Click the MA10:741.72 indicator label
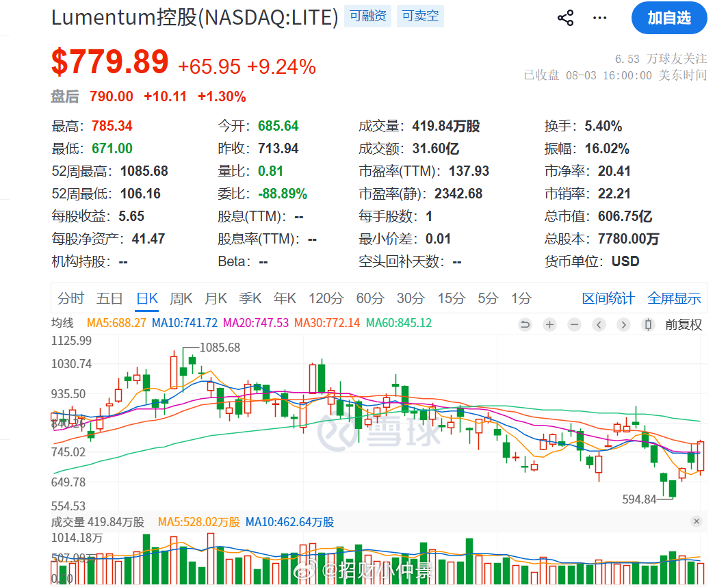This screenshot has width=728, height=587. click(x=185, y=323)
